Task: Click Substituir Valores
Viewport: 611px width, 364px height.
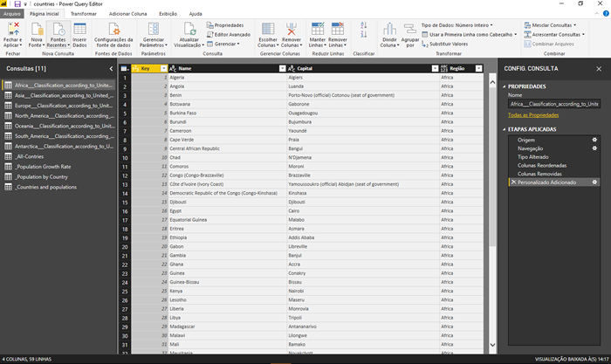Action: (x=444, y=44)
